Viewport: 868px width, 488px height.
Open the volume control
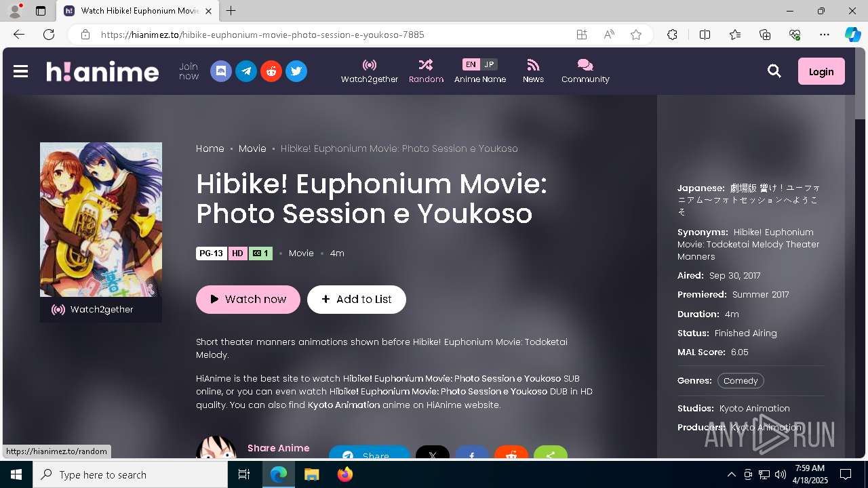click(x=780, y=474)
